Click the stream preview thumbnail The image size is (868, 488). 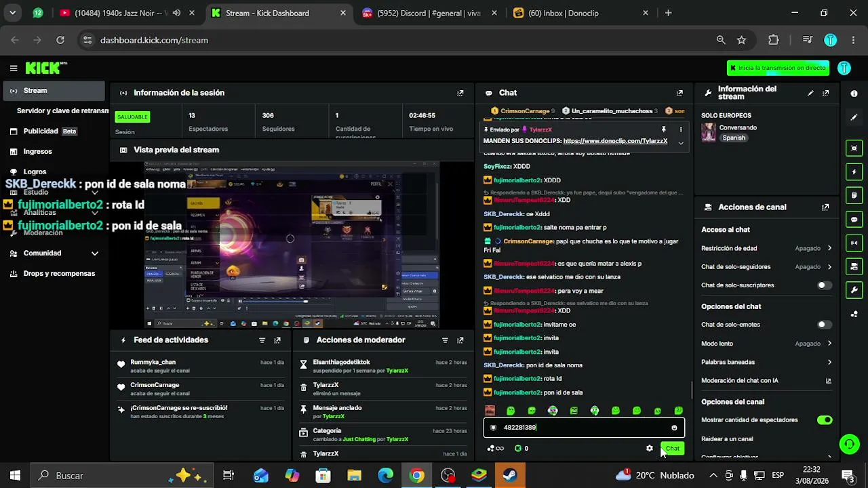coord(292,245)
